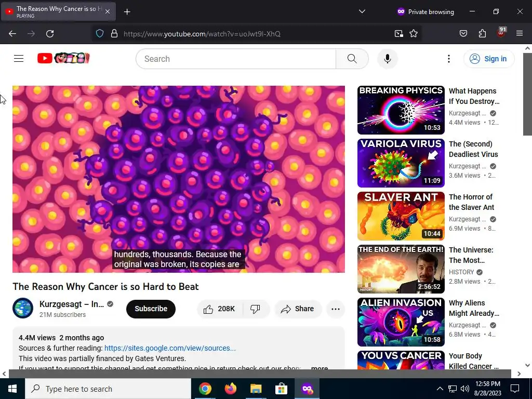Open the sites.google.com sources link

click(x=170, y=348)
